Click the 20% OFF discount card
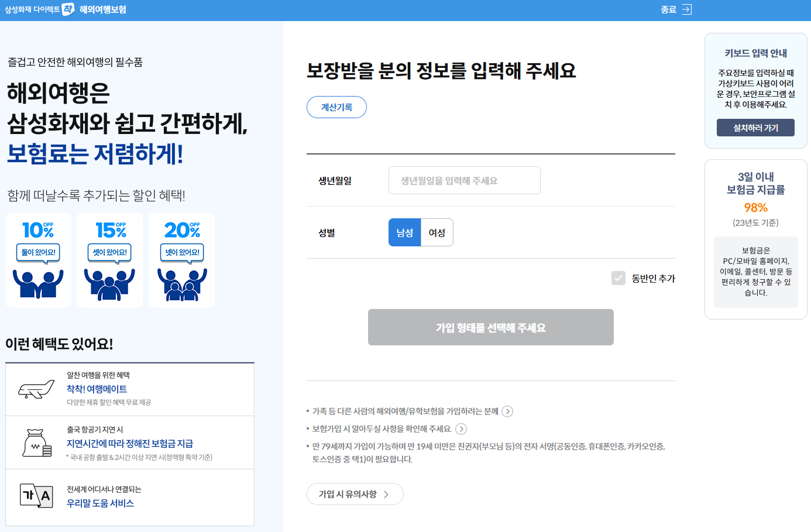 click(x=182, y=260)
